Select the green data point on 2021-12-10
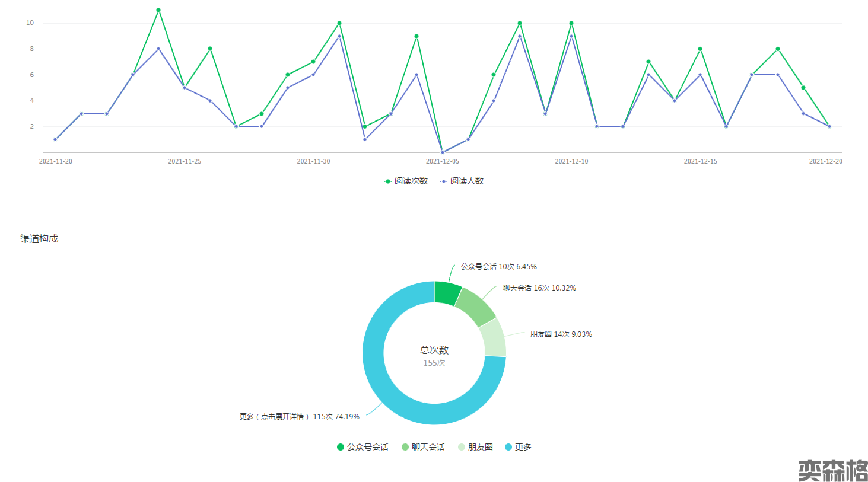Image resolution: width=868 pixels, height=482 pixels. [x=571, y=23]
